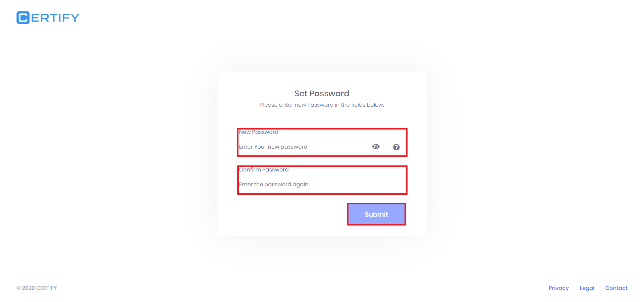Click the "New Password" field label
The width and height of the screenshot is (644, 302).
pyautogui.click(x=259, y=132)
